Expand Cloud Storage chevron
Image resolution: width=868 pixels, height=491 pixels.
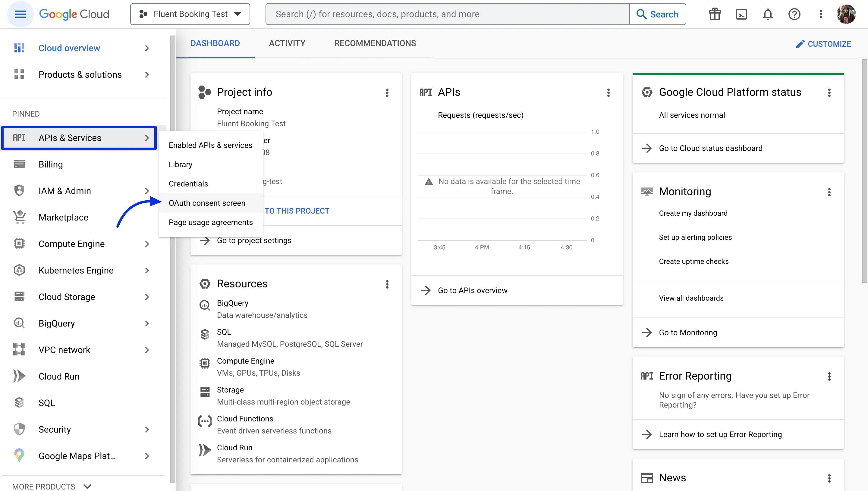[147, 297]
